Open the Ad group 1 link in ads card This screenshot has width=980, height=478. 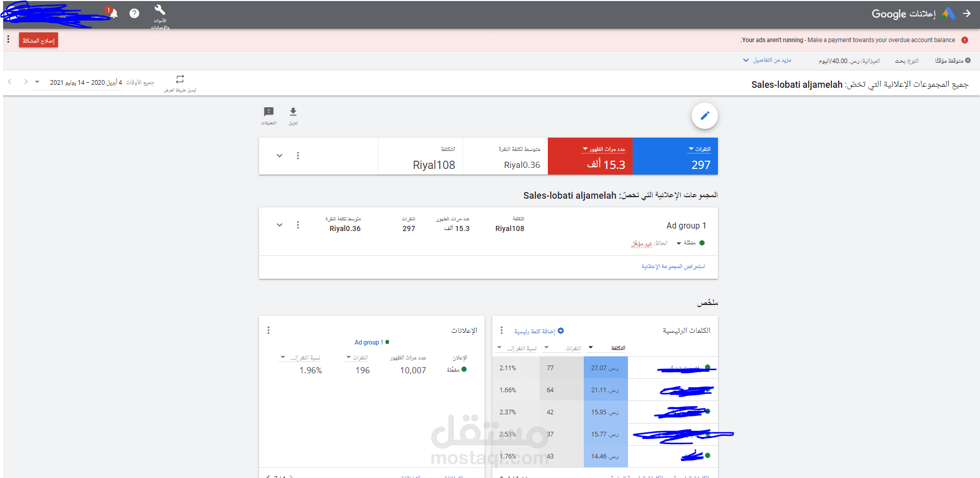[369, 342]
